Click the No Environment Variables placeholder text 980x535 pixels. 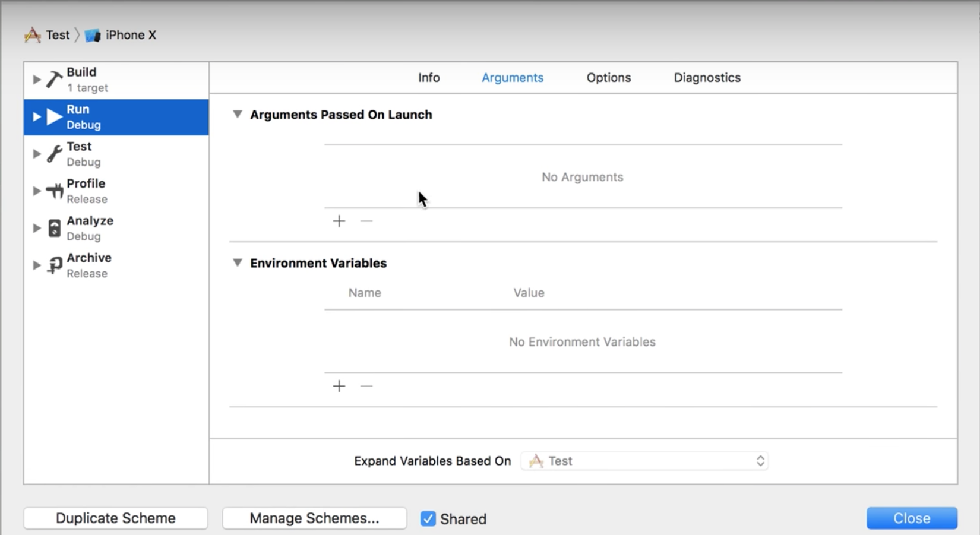[582, 342]
